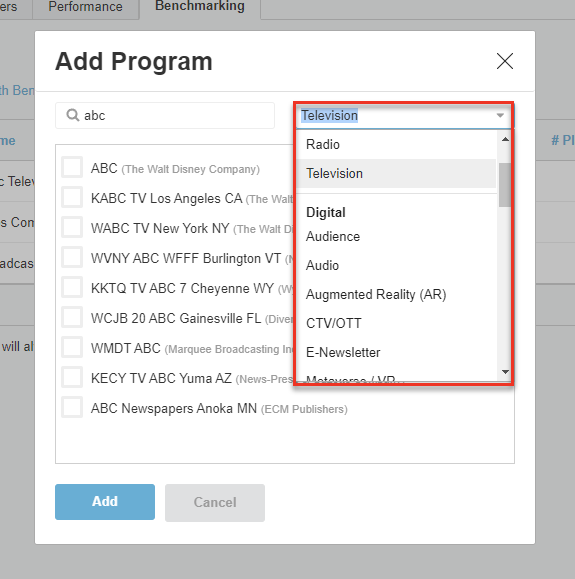Click the media type dropdown arrow
Screen dimensions: 575x579
tap(500, 116)
